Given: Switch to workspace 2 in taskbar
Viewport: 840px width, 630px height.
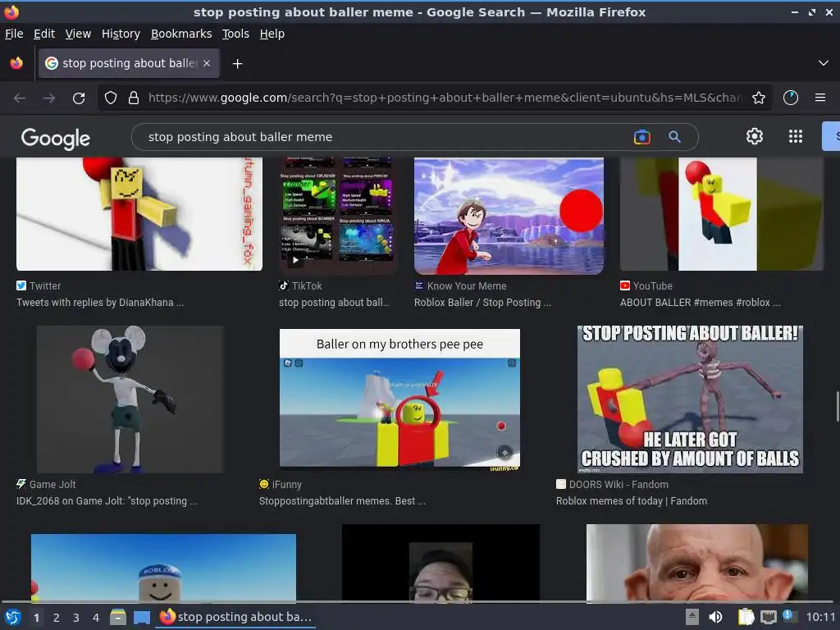Looking at the screenshot, I should click(57, 618).
